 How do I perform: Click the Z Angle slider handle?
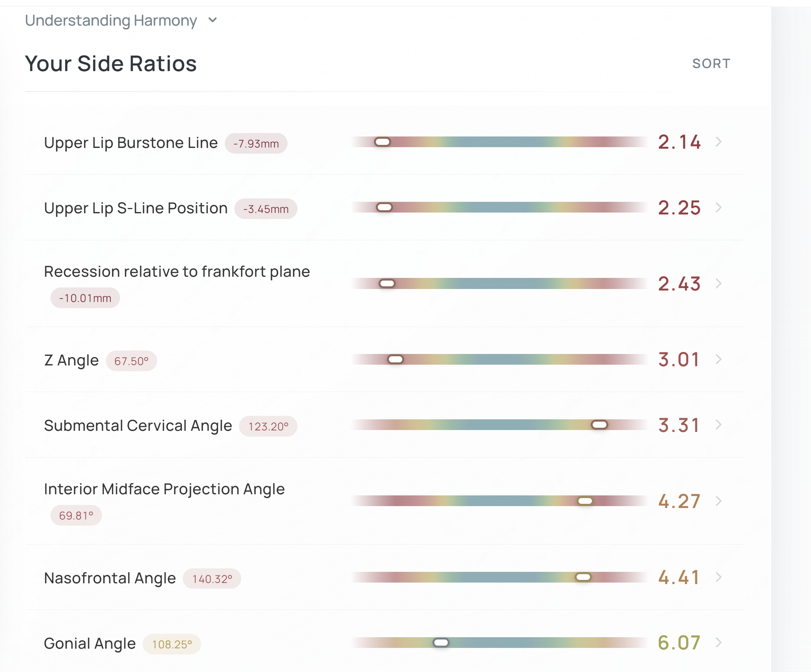coord(395,359)
